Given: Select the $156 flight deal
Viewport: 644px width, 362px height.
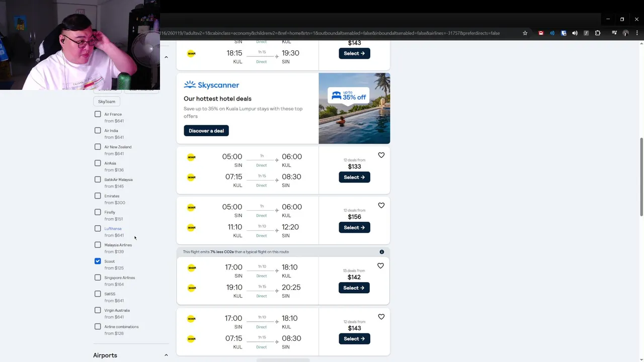Looking at the screenshot, I should click(354, 227).
